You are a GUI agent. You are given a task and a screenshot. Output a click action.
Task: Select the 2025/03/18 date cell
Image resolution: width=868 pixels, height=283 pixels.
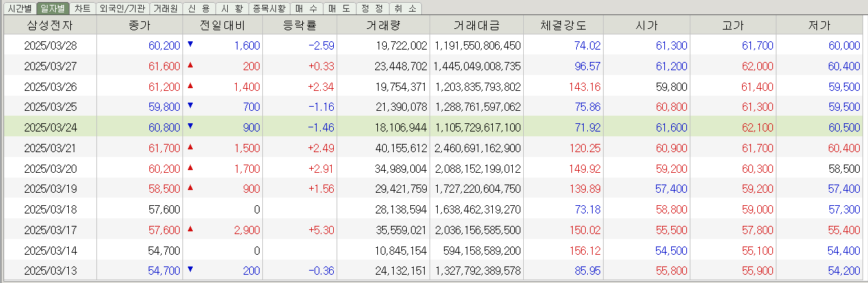[x=50, y=209]
